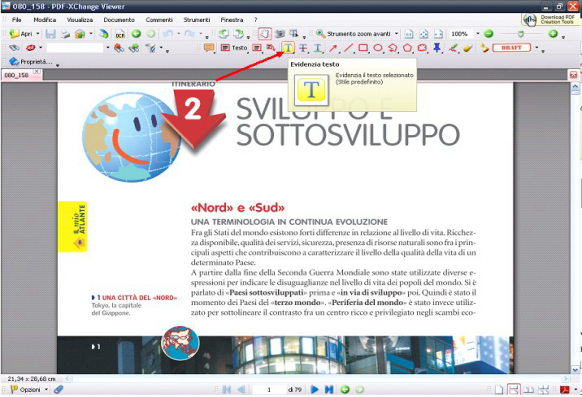Select the Underline text tool
Screen dimensions: 582x397
tap(318, 48)
